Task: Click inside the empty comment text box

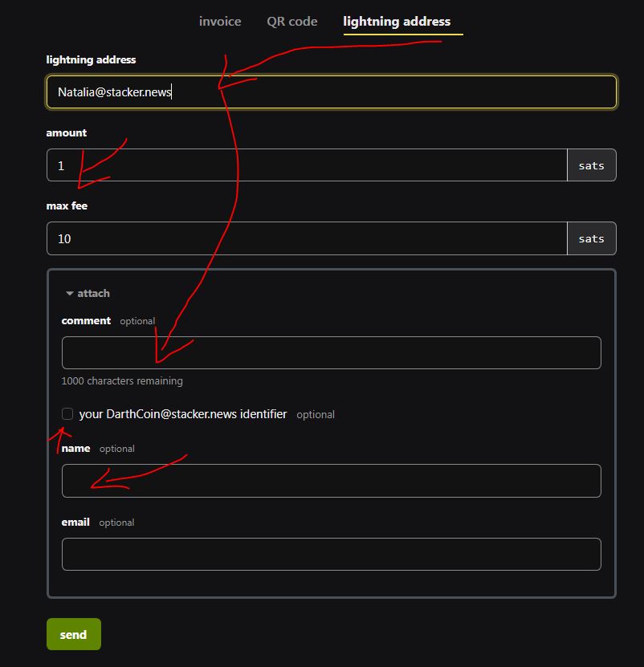Action: (331, 353)
